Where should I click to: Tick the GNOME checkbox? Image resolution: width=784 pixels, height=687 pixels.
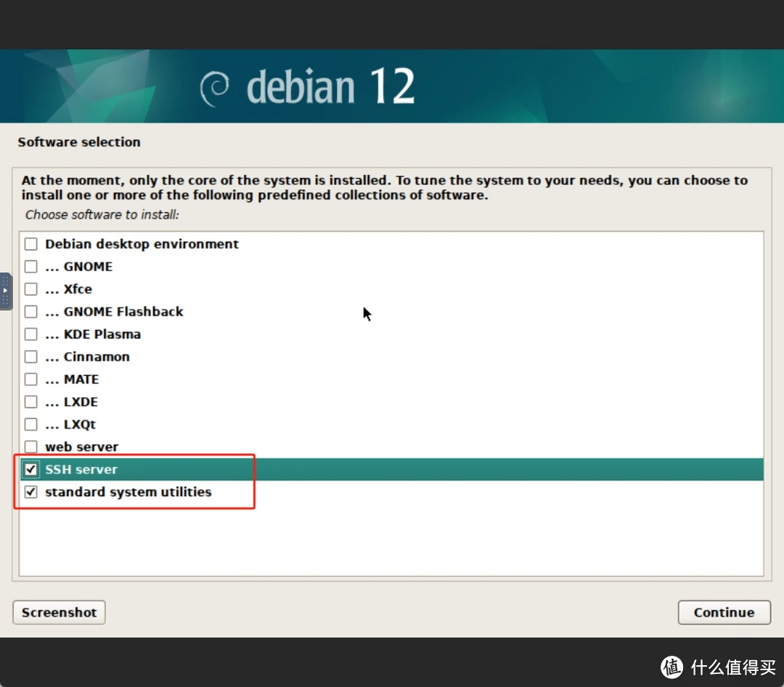pos(31,267)
